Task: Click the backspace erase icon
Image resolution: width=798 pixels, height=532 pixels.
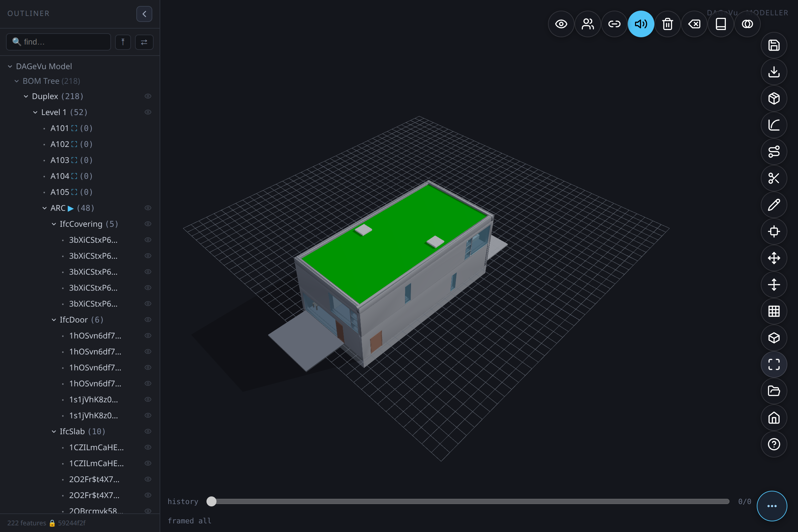Action: point(694,24)
